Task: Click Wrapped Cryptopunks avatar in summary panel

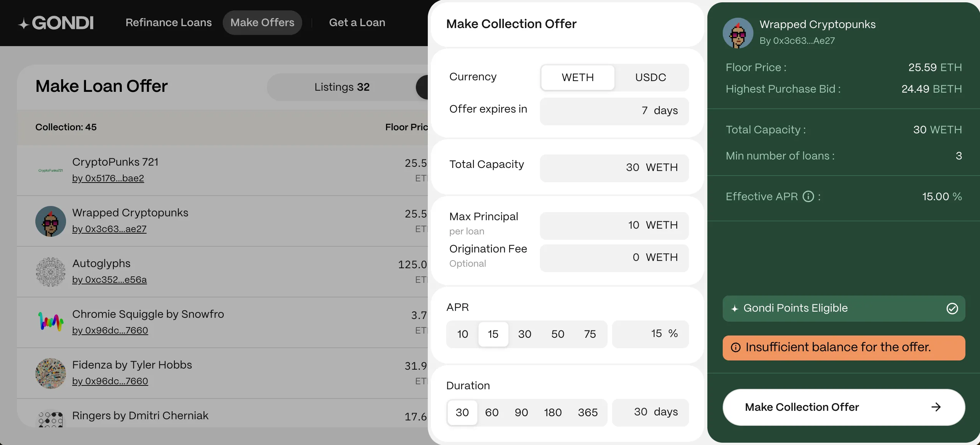Action: (738, 33)
